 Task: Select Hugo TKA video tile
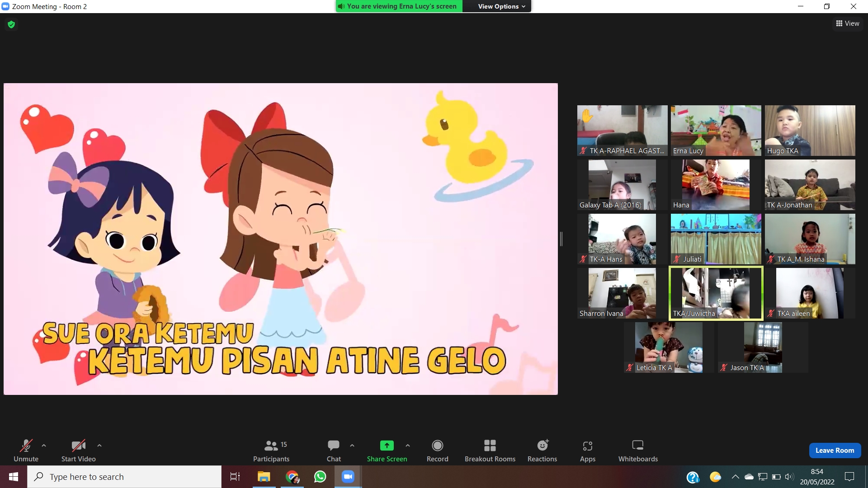click(810, 131)
